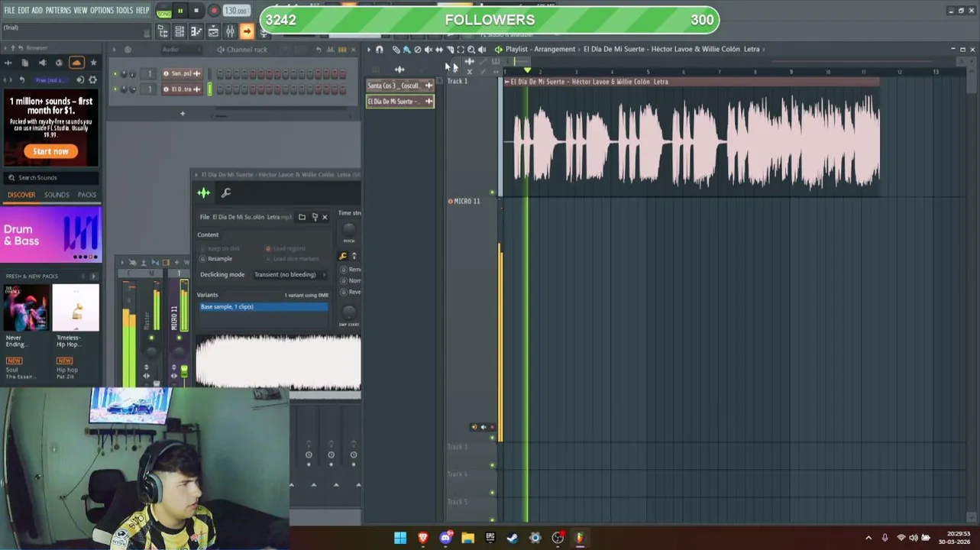Select Base sample, 1 clip(s) variant

click(x=264, y=307)
